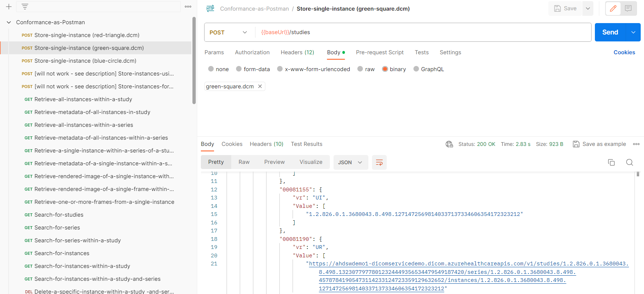The width and height of the screenshot is (644, 294).
Task: Open the comments icon next to pencil
Action: [x=628, y=8]
